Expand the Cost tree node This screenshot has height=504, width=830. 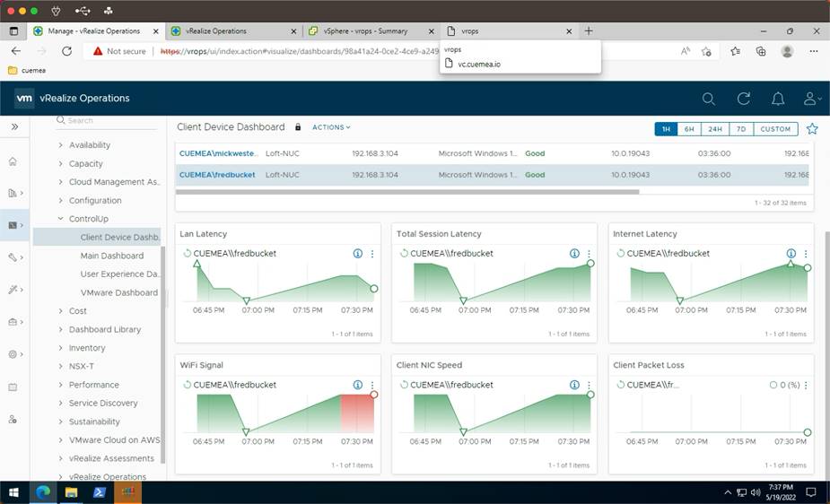[x=60, y=311]
